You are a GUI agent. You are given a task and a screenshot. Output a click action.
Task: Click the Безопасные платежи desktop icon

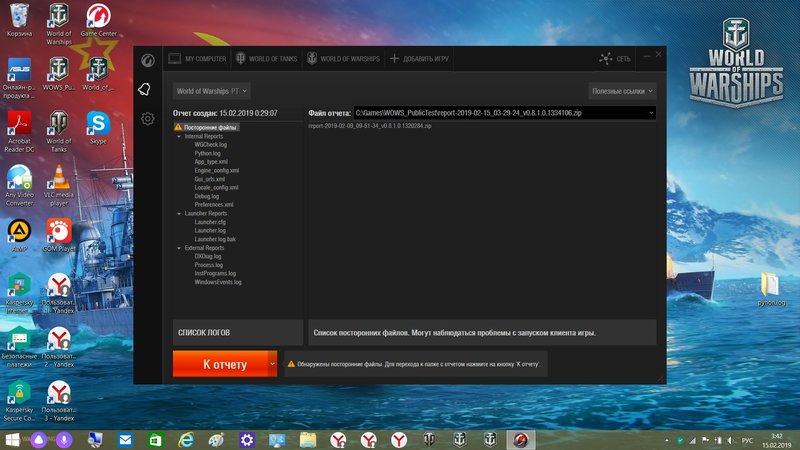(19, 347)
